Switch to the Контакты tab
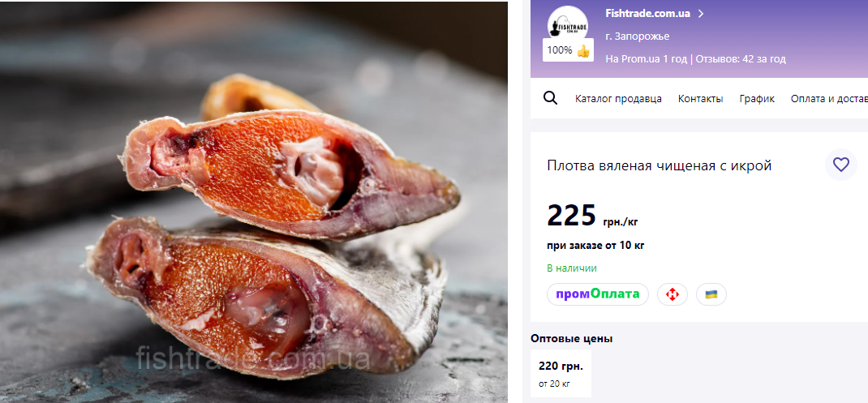Screen dimensions: 868x403 point(700,99)
